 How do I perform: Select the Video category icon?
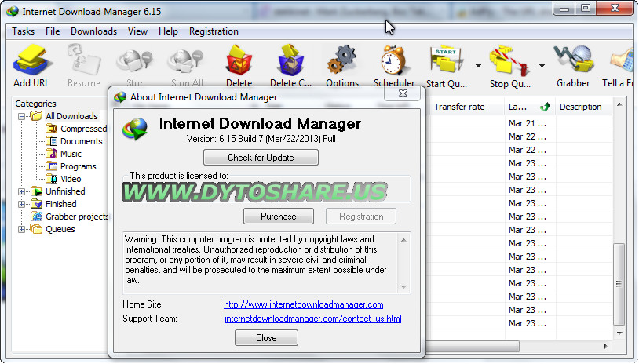point(51,179)
